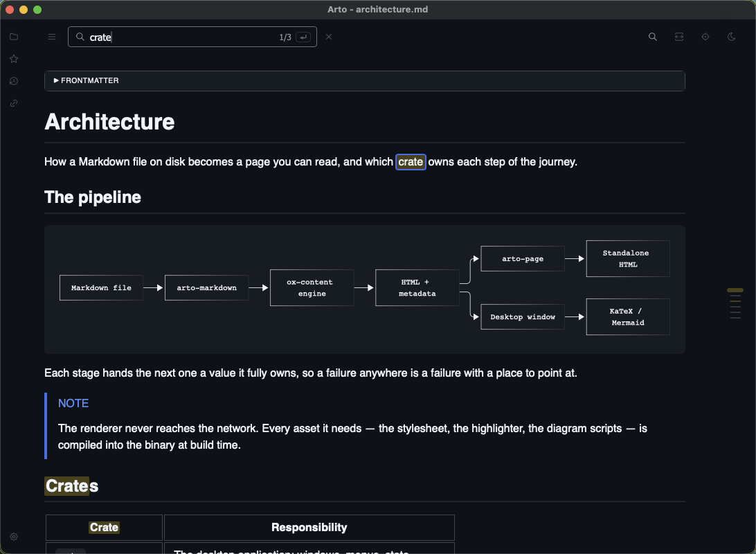Viewport: 756px width, 554px height.
Task: Click the target/focus icon in the top-right toolbar
Action: point(705,37)
